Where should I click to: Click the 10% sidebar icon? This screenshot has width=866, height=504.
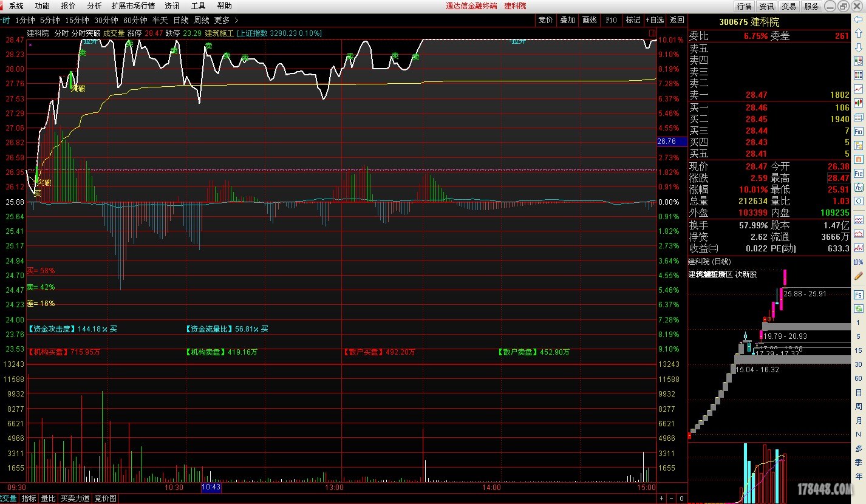coord(859,262)
